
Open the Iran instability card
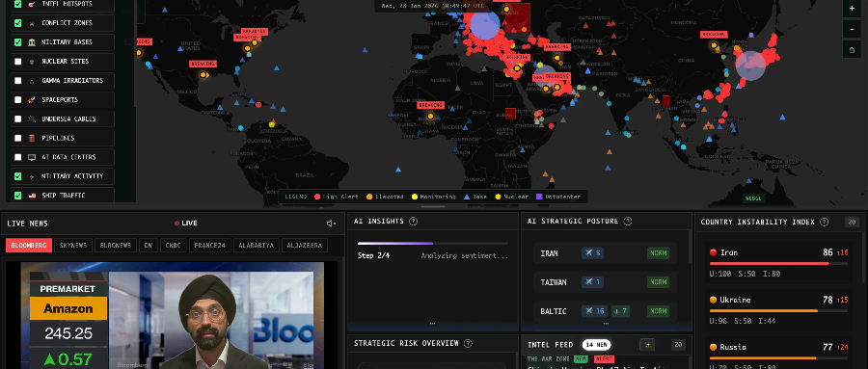pos(779,262)
